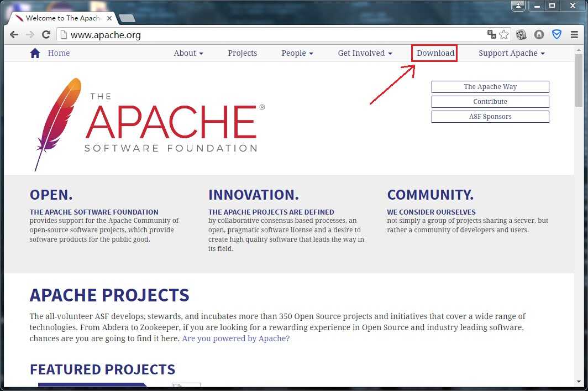Follow the Are you powered by Apache? link
This screenshot has height=391, width=588.
[x=236, y=338]
